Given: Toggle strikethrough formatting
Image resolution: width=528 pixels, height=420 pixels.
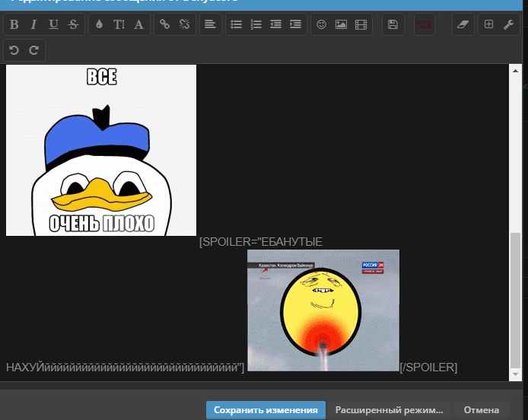Looking at the screenshot, I should [73, 24].
